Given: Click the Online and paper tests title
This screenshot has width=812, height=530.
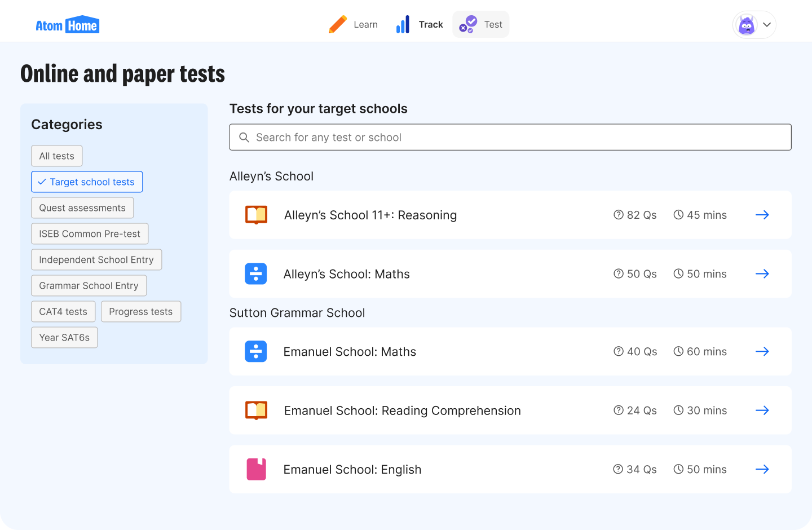Looking at the screenshot, I should click(122, 74).
